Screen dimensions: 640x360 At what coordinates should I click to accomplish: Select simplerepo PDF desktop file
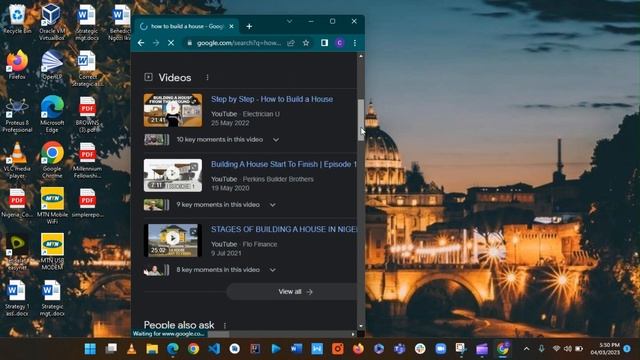click(x=87, y=202)
